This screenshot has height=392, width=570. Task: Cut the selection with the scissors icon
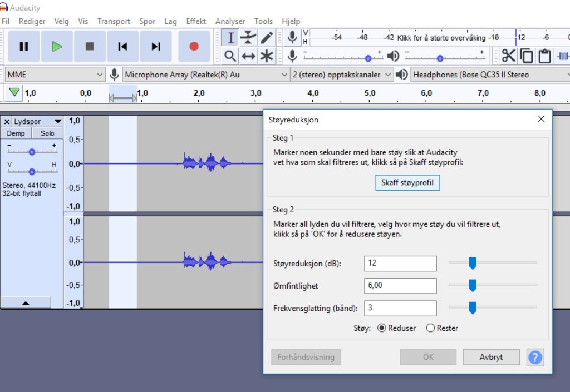509,56
